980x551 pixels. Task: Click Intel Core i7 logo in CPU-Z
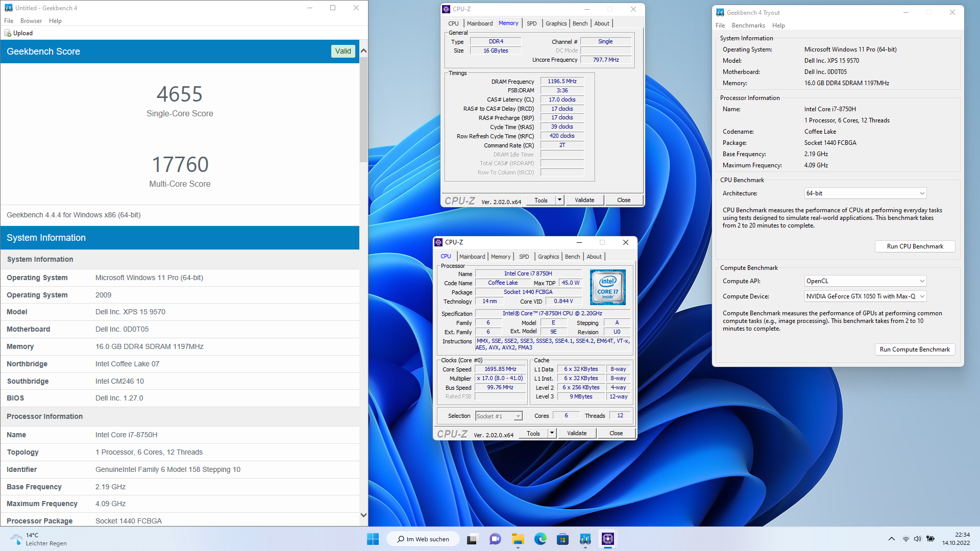pyautogui.click(x=607, y=287)
